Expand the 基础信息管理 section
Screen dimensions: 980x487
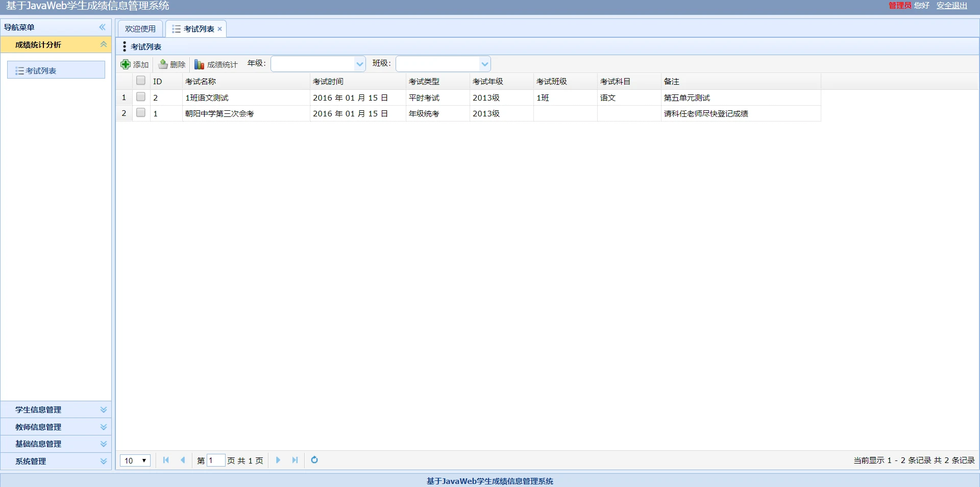point(104,444)
